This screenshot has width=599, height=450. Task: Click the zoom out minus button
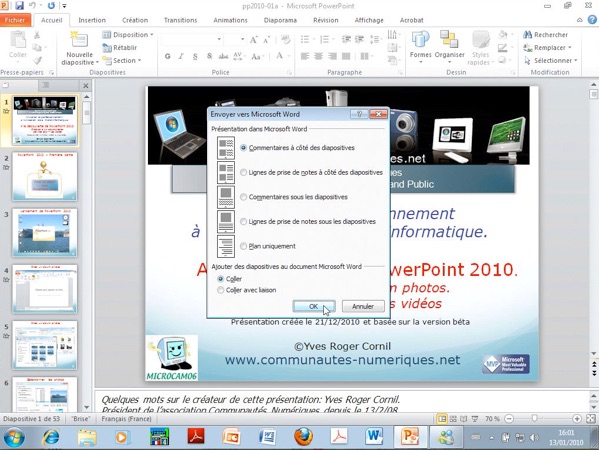tap(509, 419)
